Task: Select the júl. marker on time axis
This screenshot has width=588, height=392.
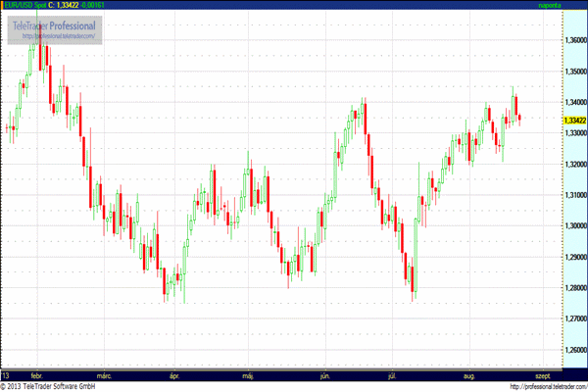Action: tap(393, 374)
